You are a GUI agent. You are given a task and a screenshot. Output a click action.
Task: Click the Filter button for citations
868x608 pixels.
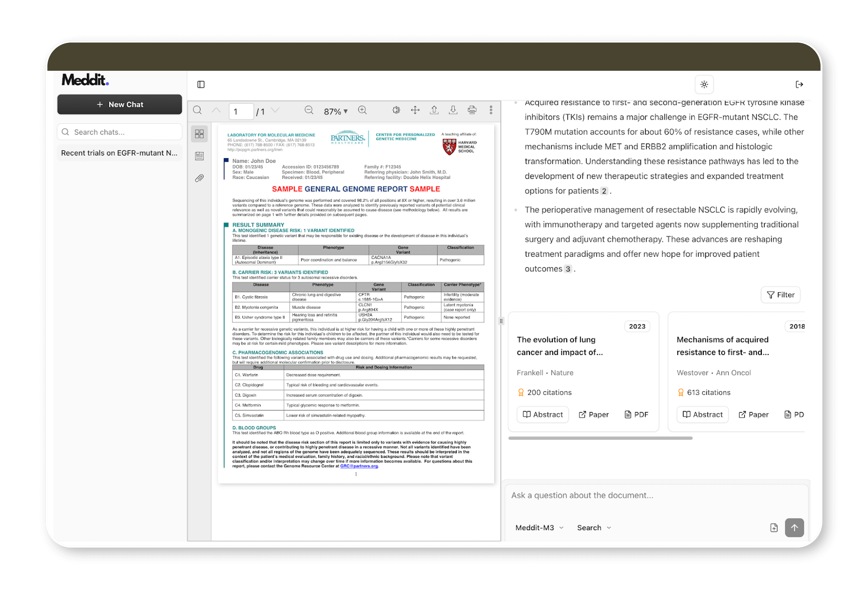(x=780, y=295)
